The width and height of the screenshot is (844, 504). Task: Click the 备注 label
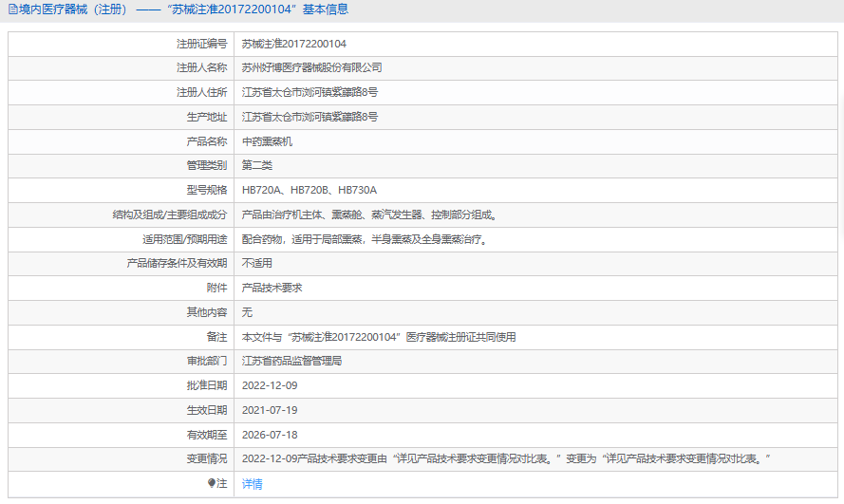[216, 337]
